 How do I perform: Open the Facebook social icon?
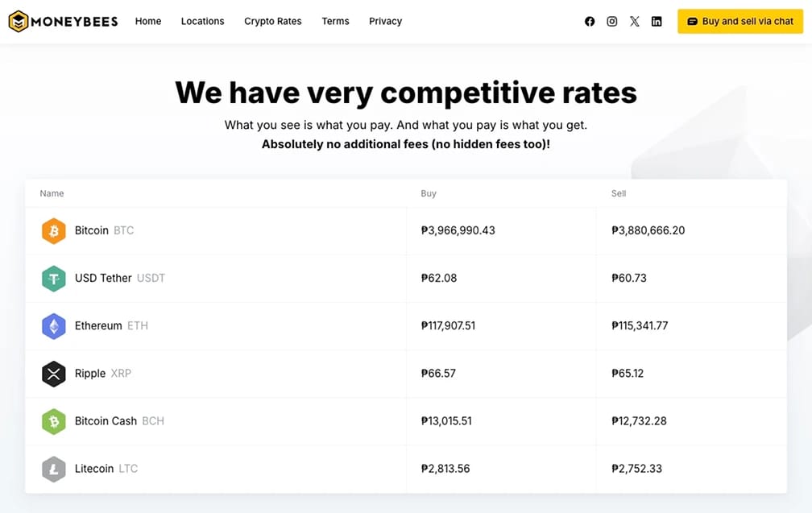590,21
